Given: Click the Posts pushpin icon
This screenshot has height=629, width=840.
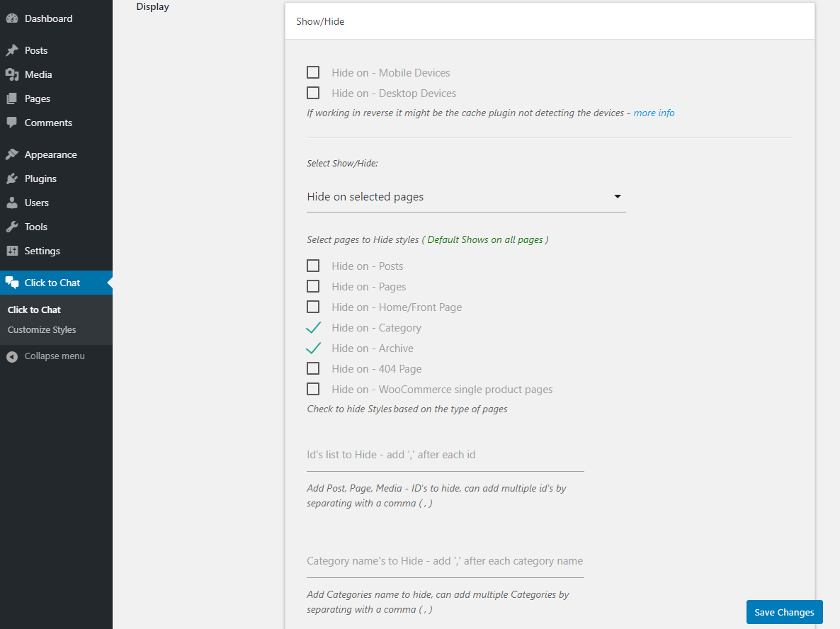Looking at the screenshot, I should tap(12, 50).
